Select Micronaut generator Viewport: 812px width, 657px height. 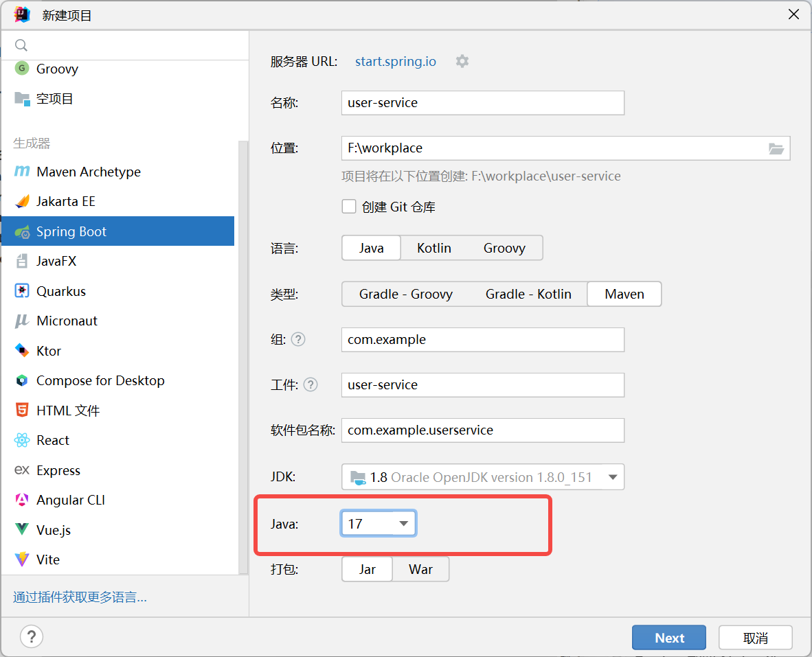pos(117,321)
